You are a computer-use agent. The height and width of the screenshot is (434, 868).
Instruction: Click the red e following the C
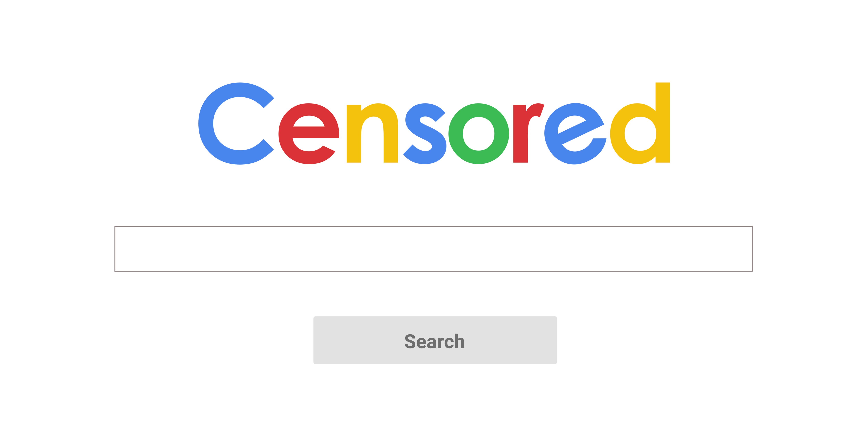click(x=309, y=133)
